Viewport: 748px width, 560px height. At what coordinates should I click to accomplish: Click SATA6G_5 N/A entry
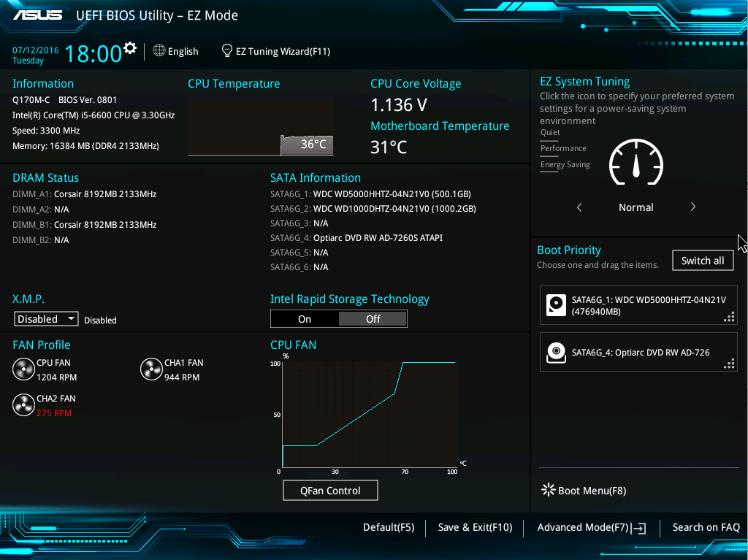pos(299,253)
